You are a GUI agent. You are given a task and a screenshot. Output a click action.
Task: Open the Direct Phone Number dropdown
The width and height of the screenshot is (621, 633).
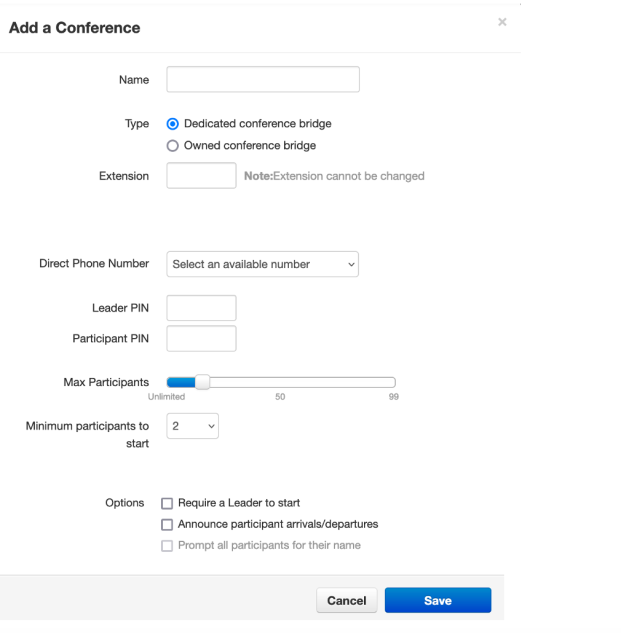pos(262,264)
